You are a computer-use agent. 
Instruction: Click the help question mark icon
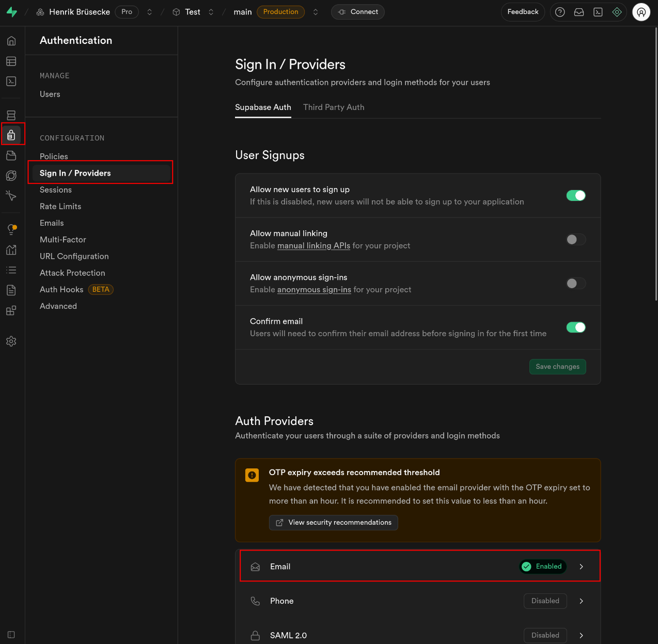(x=560, y=12)
